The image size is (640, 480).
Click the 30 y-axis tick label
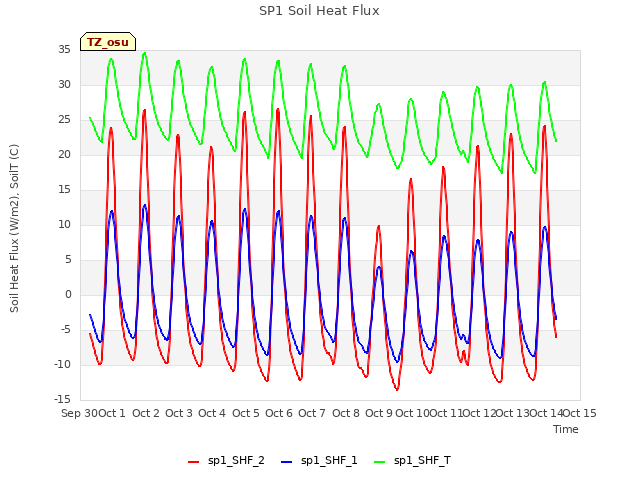(x=64, y=84)
